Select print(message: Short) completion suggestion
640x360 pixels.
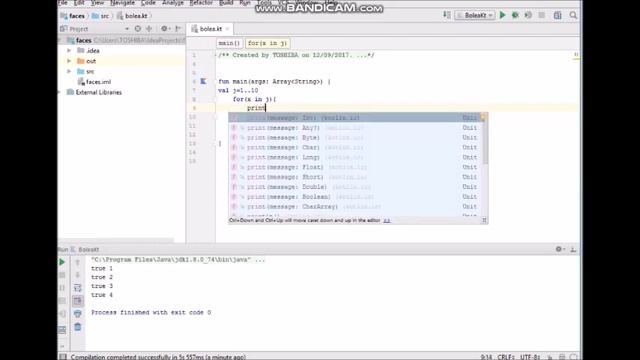[x=355, y=177]
